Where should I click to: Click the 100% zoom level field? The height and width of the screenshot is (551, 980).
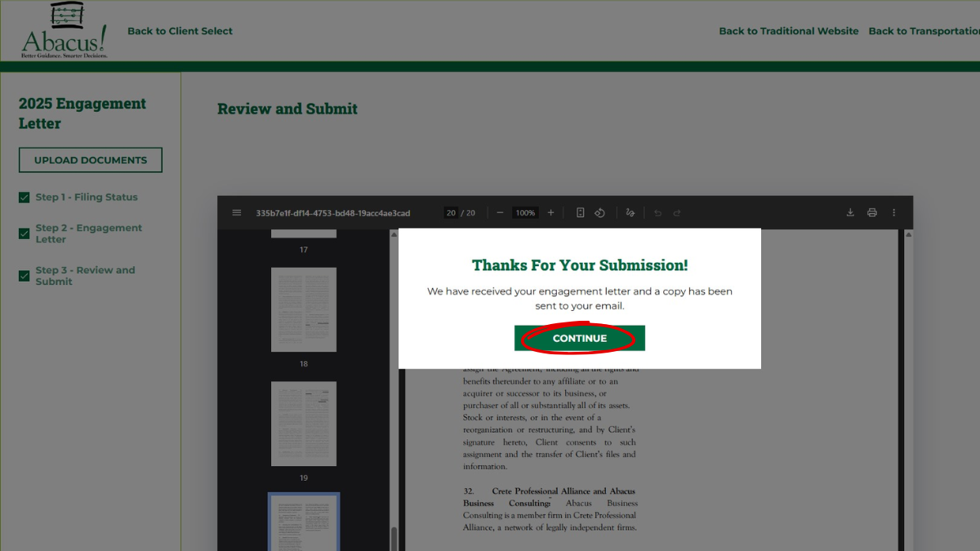coord(525,213)
